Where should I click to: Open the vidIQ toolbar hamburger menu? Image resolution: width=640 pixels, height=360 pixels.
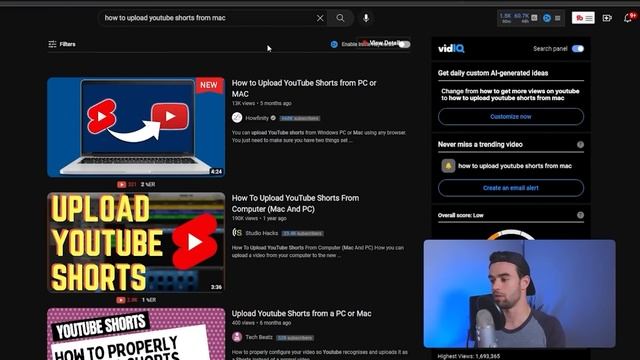coord(558,18)
